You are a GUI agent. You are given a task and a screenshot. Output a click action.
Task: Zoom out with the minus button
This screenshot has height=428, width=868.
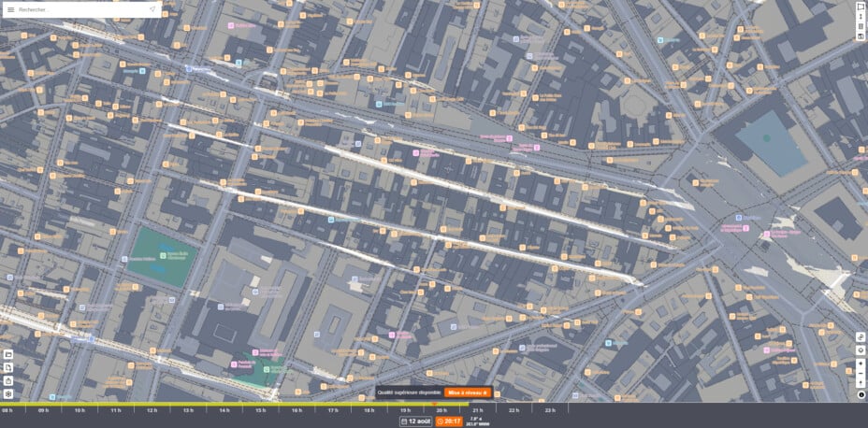tap(861, 374)
